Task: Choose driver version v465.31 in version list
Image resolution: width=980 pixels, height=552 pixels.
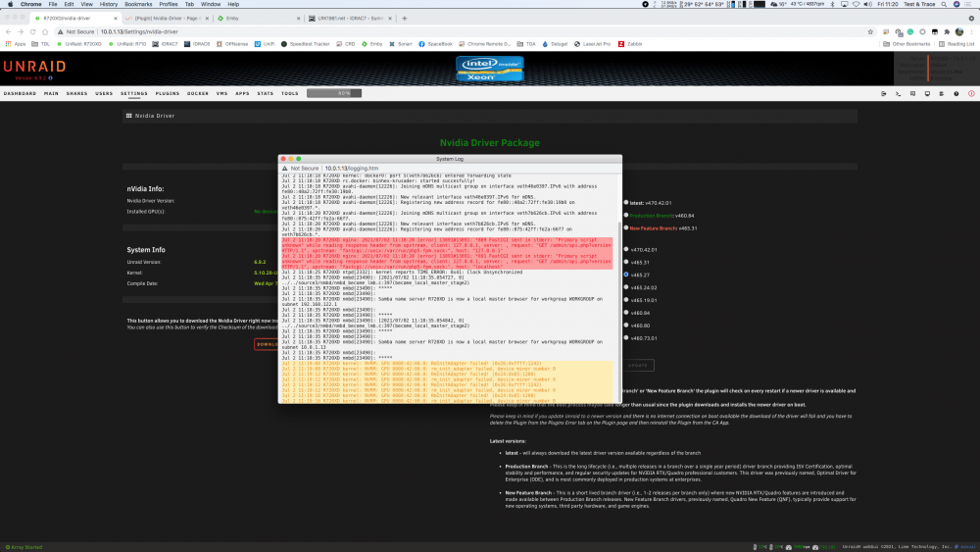Action: [625, 262]
